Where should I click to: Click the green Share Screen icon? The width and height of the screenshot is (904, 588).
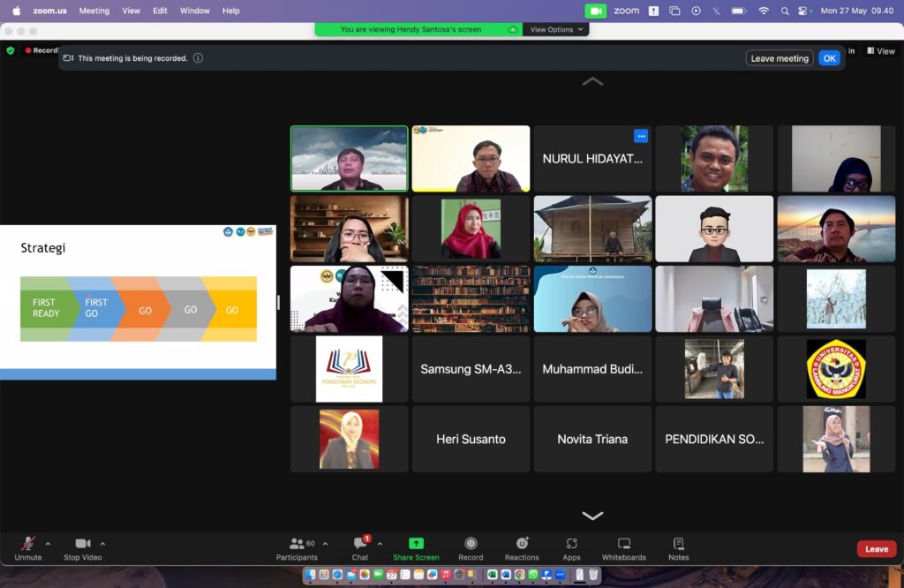416,544
